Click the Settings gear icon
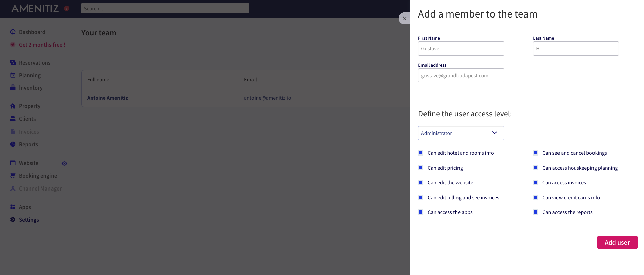Viewport: 644px width, 275px height. (x=13, y=220)
